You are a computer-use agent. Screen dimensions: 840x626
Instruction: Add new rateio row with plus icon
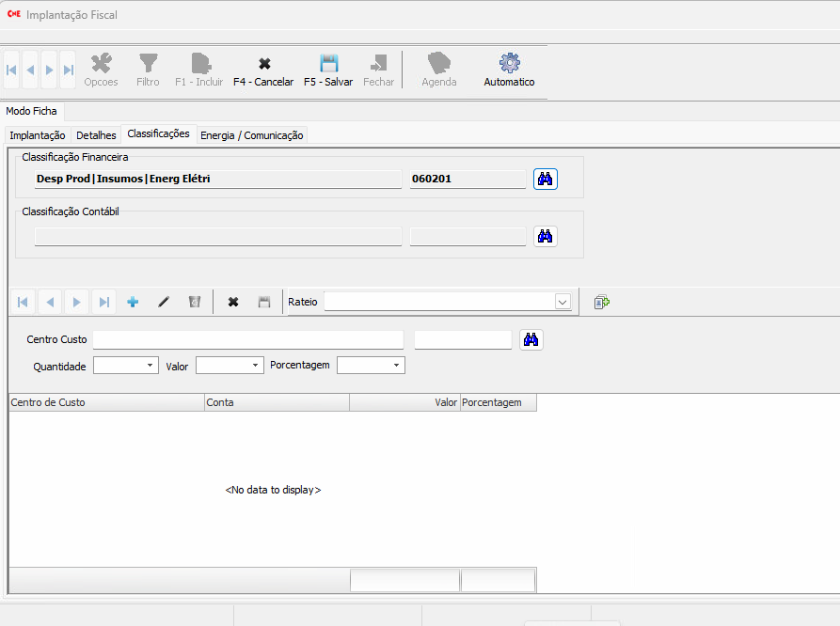click(x=133, y=302)
